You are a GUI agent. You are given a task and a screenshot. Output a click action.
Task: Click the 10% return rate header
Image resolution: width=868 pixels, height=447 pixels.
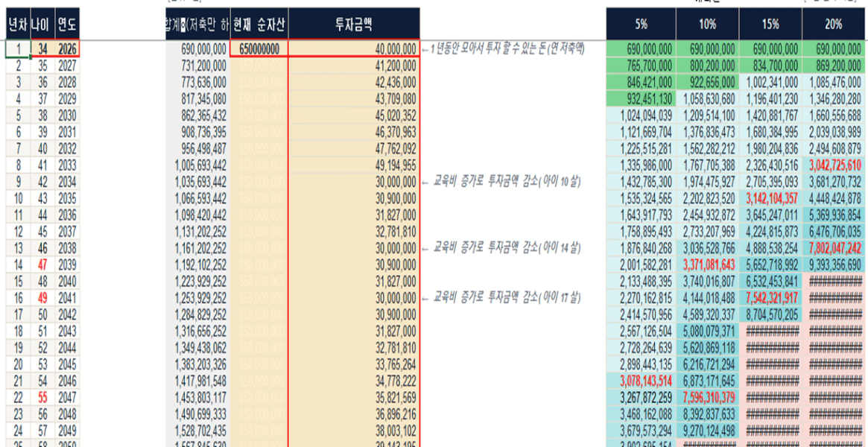pos(708,24)
